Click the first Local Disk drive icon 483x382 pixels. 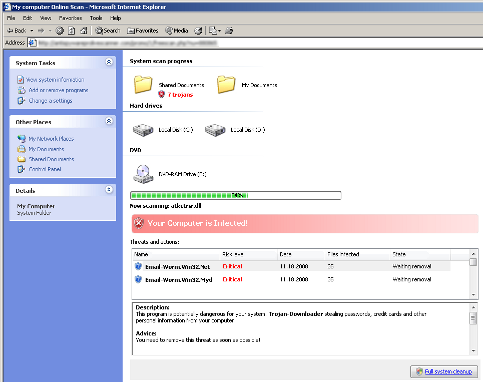click(x=143, y=130)
